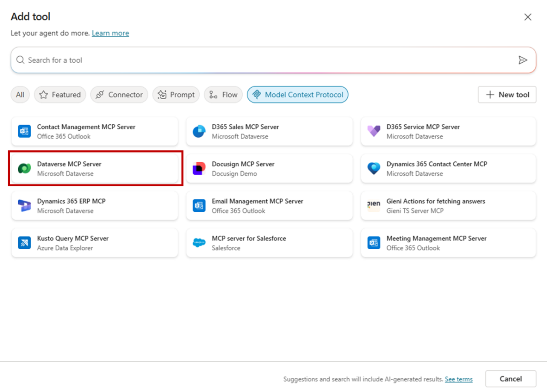Cancel the Add tool dialog

[510, 379]
